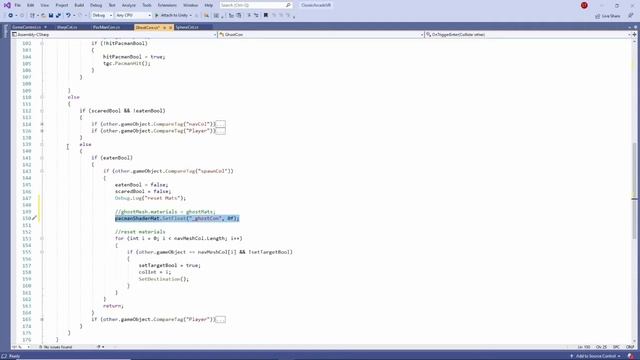Collapse the for loop at line 153
This screenshot has height=360, width=640.
tap(42, 238)
